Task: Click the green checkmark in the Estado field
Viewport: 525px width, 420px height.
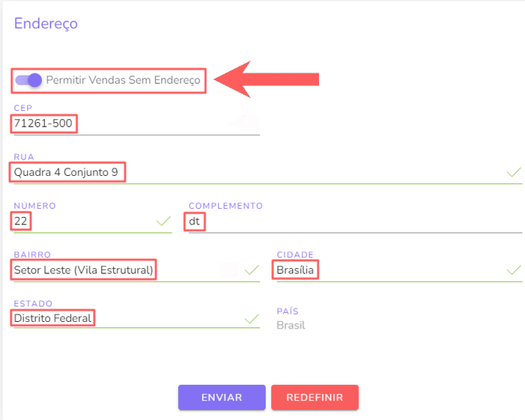Action: click(252, 319)
